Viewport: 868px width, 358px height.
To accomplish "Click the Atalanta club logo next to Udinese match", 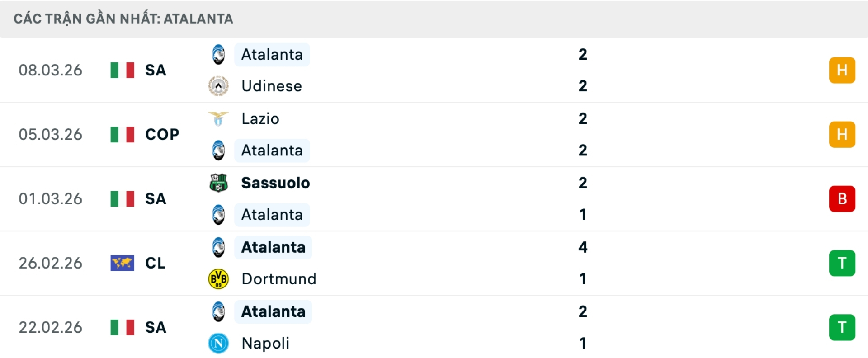I will [x=218, y=54].
